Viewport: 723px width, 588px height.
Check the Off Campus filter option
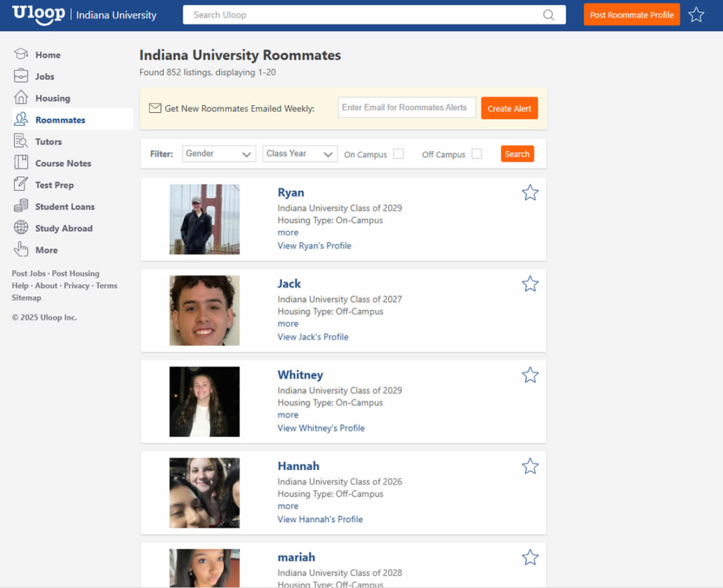pyautogui.click(x=477, y=154)
